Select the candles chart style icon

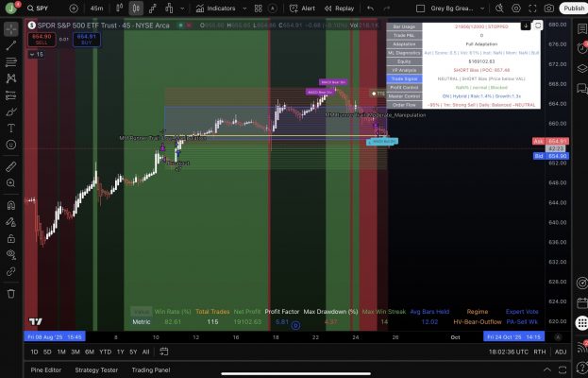click(136, 8)
